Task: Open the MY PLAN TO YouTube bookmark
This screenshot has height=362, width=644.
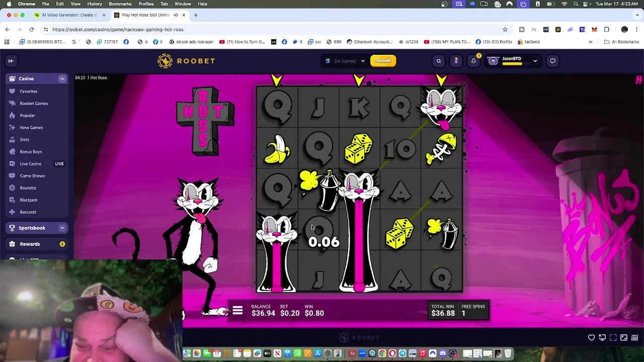Action: point(447,42)
